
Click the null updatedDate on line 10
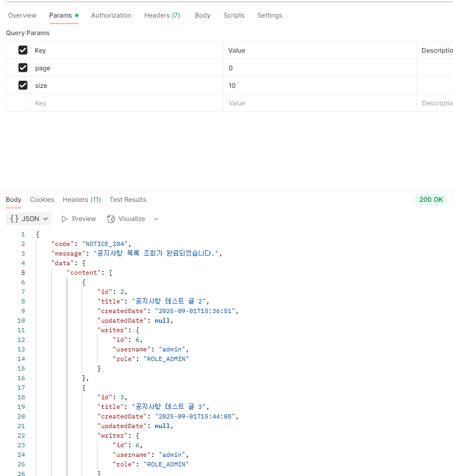pyautogui.click(x=162, y=321)
